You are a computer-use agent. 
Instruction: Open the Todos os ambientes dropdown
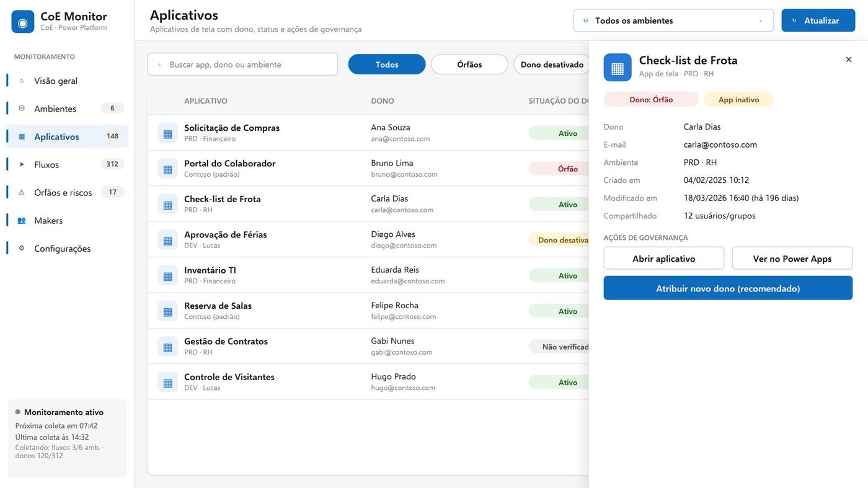click(x=673, y=20)
